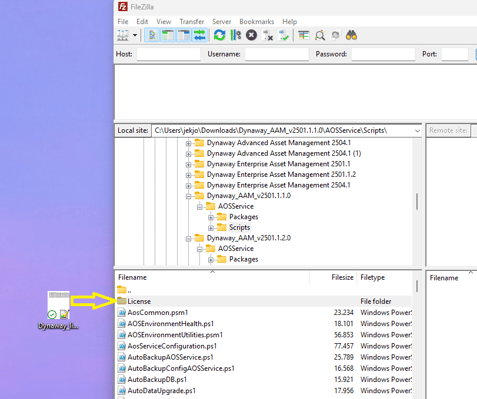The image size is (477, 399).
Task: Focus the Password input field
Action: coord(383,54)
